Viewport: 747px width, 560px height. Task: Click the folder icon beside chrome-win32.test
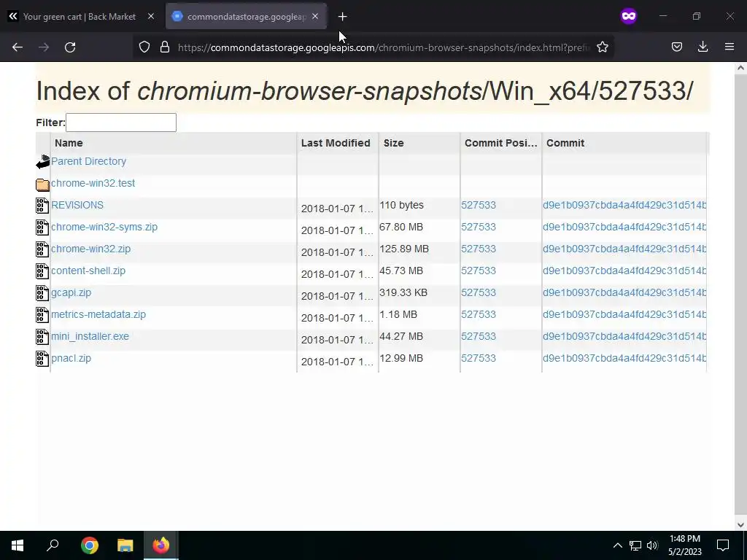pyautogui.click(x=42, y=184)
